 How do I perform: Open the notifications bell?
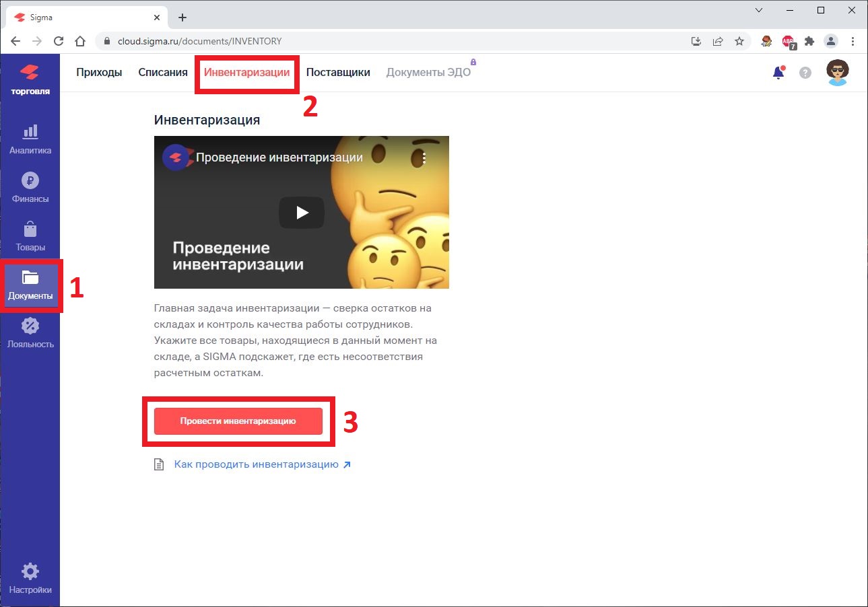click(778, 72)
